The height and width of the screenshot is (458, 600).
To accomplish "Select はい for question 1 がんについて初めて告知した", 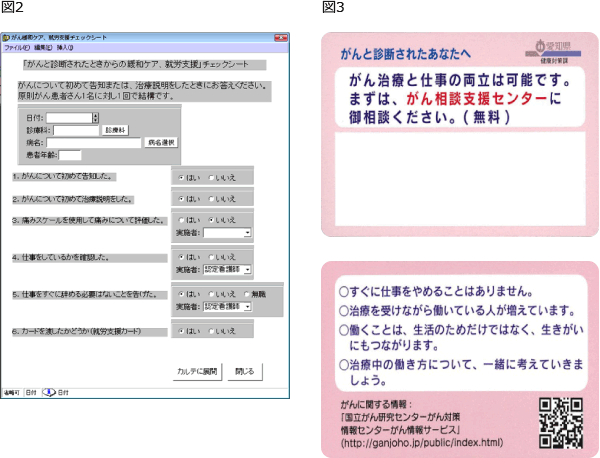I will pos(181,178).
